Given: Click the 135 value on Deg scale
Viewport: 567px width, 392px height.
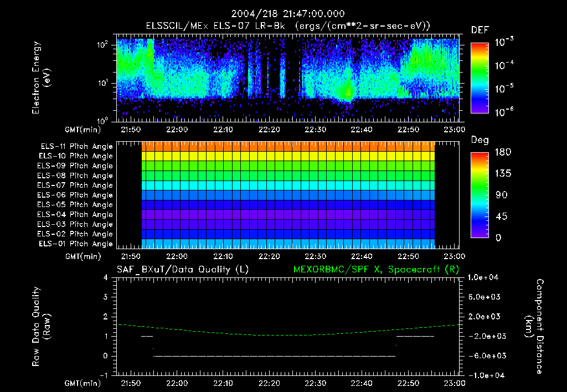Looking at the screenshot, I should 503,174.
